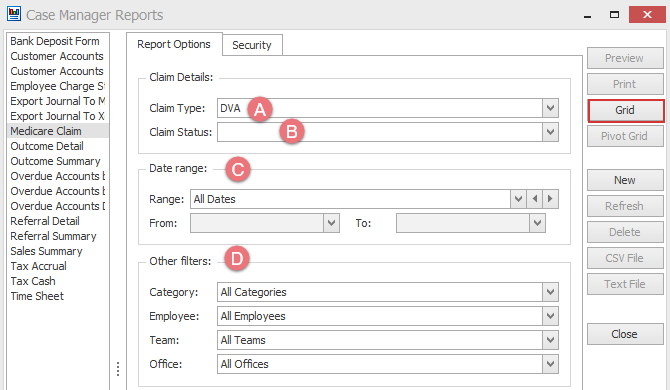Step date range to previous period arrow
This screenshot has width=670, height=390.
(x=535, y=199)
